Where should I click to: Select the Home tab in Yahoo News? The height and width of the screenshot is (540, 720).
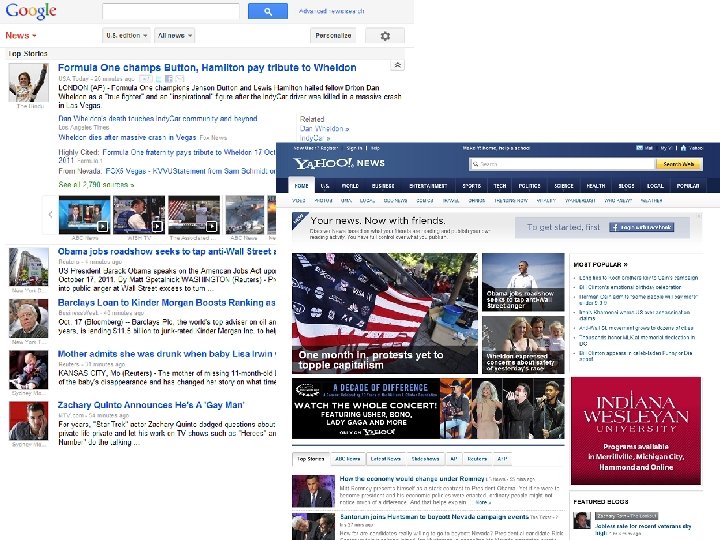(301, 186)
